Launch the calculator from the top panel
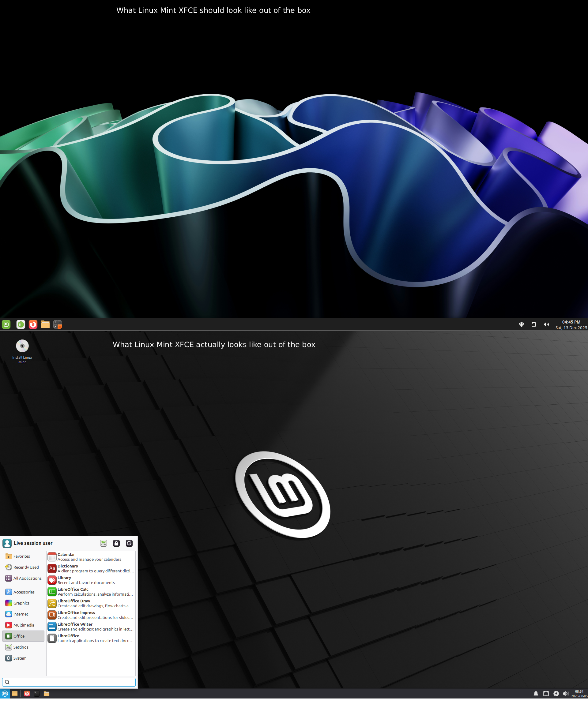The width and height of the screenshot is (588, 704). pyautogui.click(x=58, y=324)
